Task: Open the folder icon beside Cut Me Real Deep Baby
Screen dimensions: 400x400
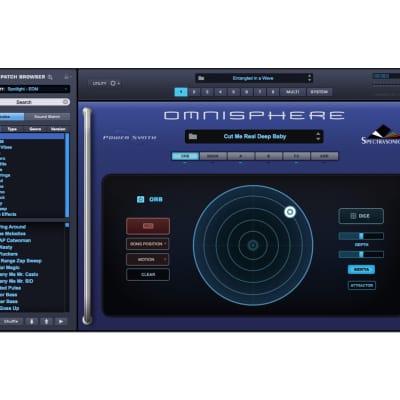Action: point(193,136)
